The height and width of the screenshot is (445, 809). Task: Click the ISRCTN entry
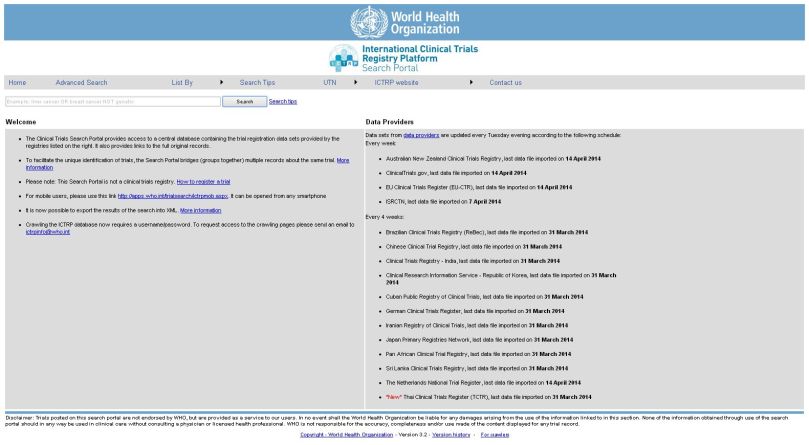pos(443,202)
